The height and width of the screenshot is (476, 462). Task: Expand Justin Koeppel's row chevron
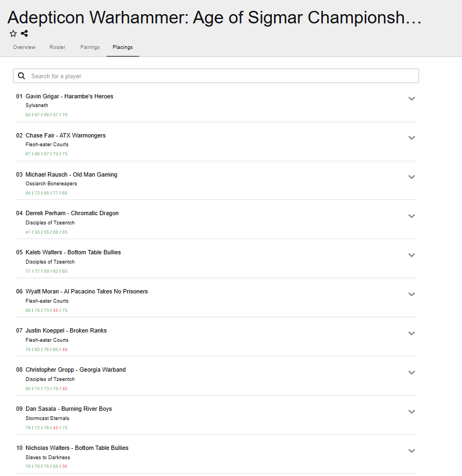pos(411,334)
